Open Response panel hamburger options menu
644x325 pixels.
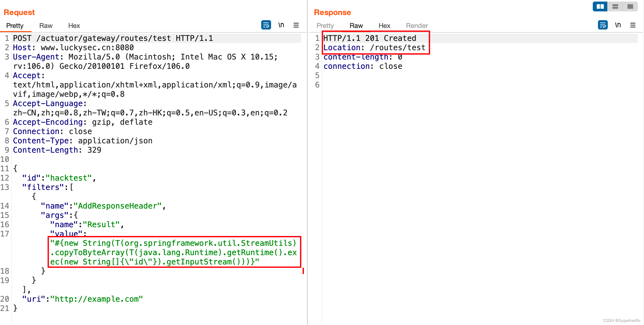[x=633, y=25]
